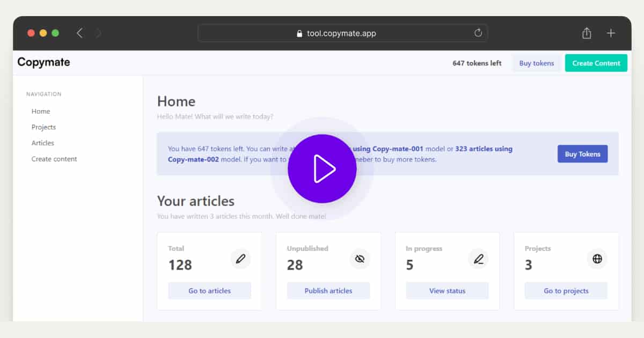644x338 pixels.
Task: Click the browser share icon
Action: [x=587, y=33]
